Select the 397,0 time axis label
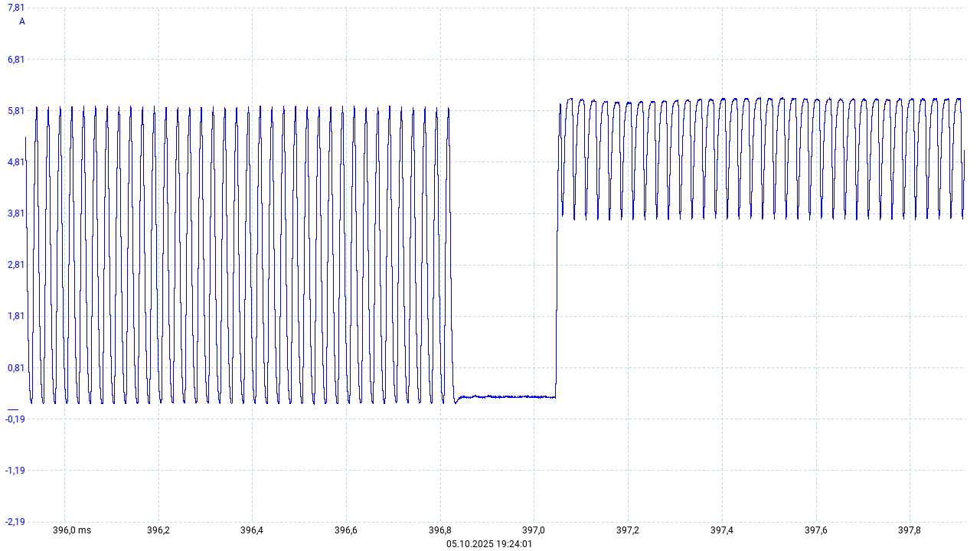The image size is (980, 551). tap(534, 530)
